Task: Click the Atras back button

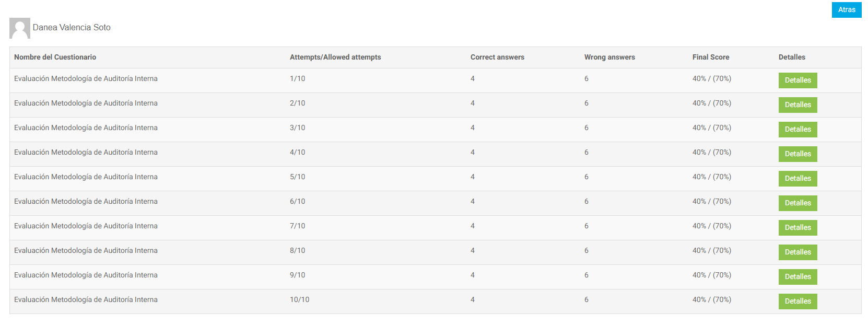Action: [x=846, y=10]
